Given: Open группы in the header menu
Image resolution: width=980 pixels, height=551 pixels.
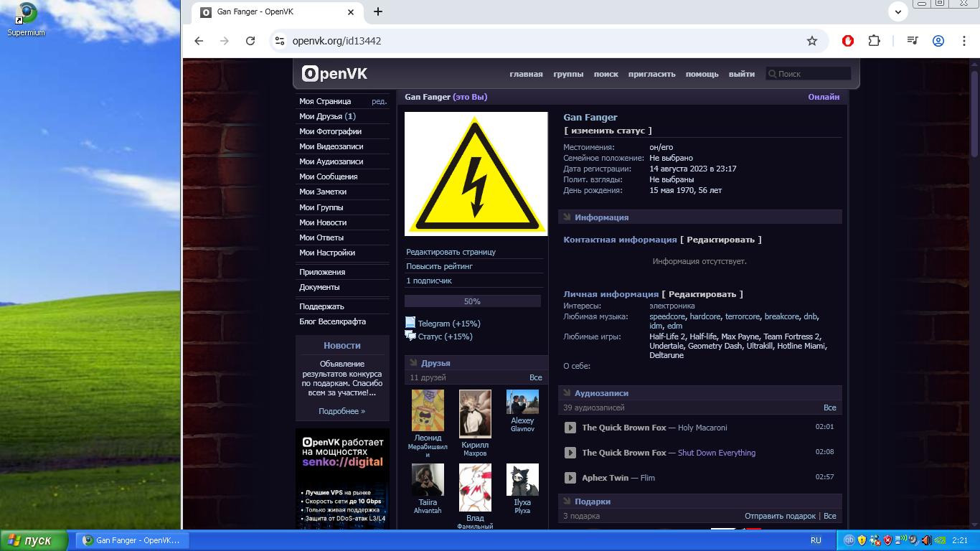Looking at the screenshot, I should coord(568,74).
